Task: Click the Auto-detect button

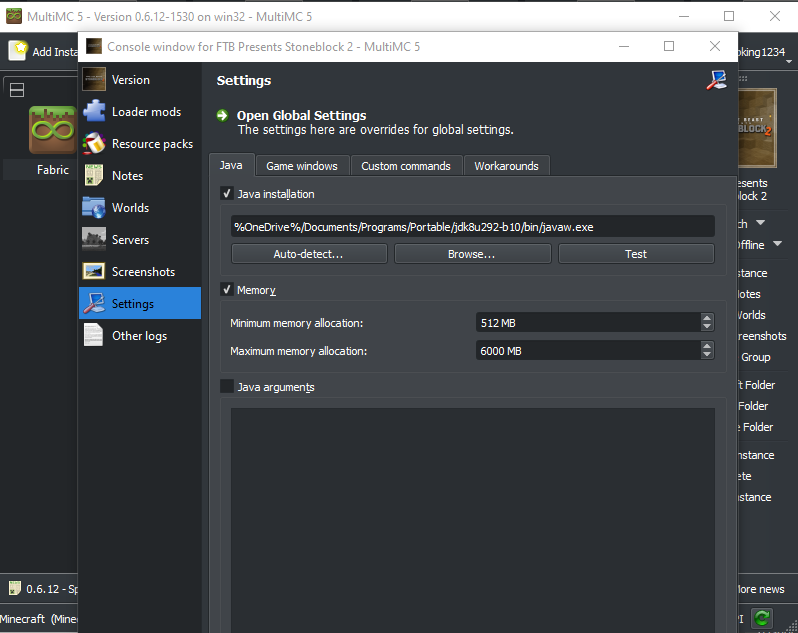Action: click(x=309, y=254)
